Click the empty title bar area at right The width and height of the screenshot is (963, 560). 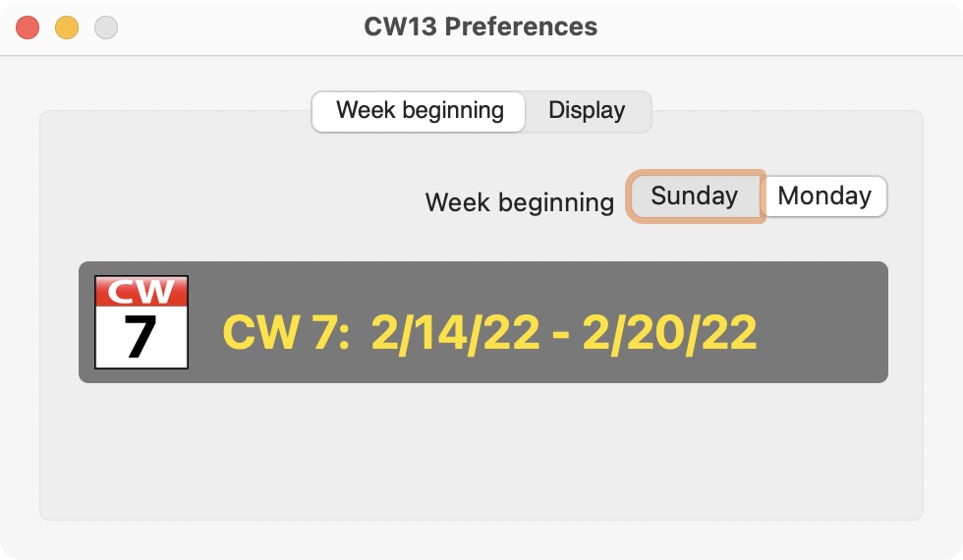(780, 28)
